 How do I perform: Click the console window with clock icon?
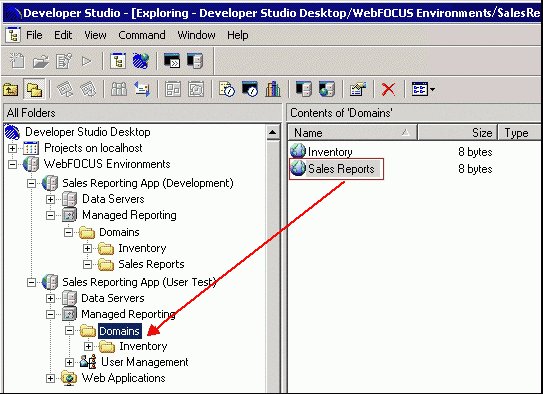coord(250,89)
